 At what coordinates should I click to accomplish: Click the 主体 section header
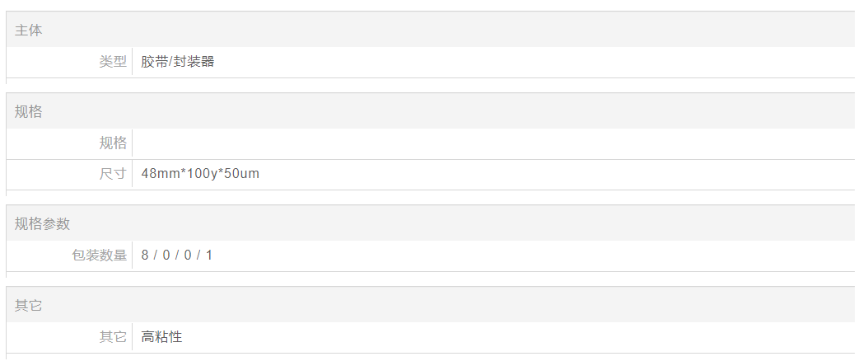(29, 30)
